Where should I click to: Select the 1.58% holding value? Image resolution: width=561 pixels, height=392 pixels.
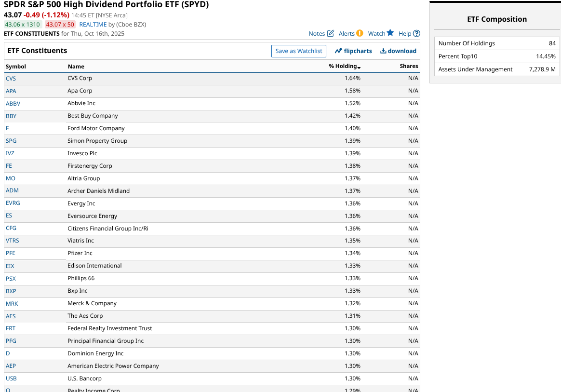[352, 91]
